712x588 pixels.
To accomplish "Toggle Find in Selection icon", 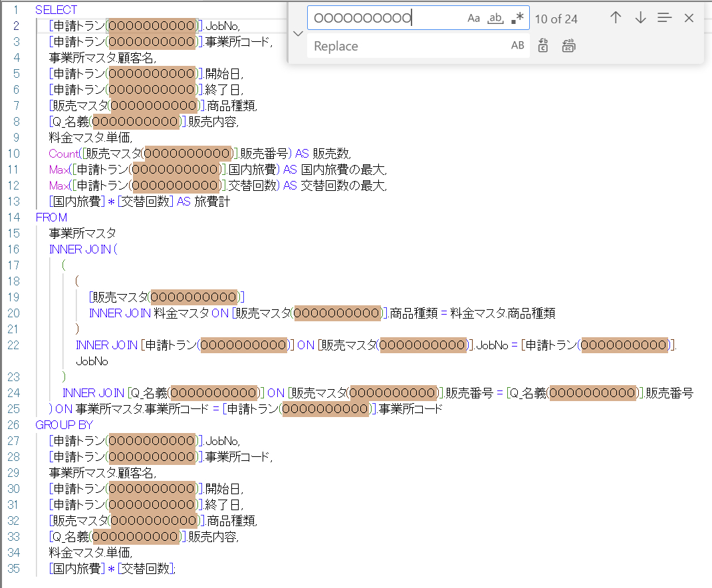I will click(664, 18).
